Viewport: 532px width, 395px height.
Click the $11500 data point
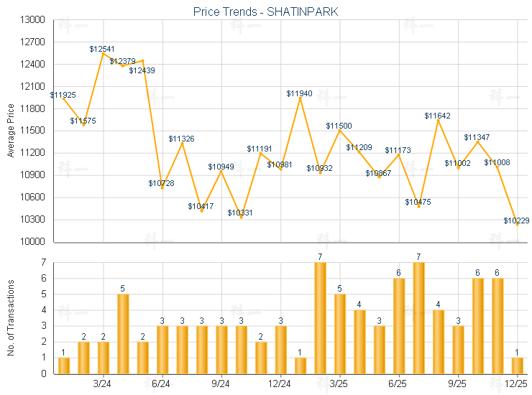(x=340, y=130)
